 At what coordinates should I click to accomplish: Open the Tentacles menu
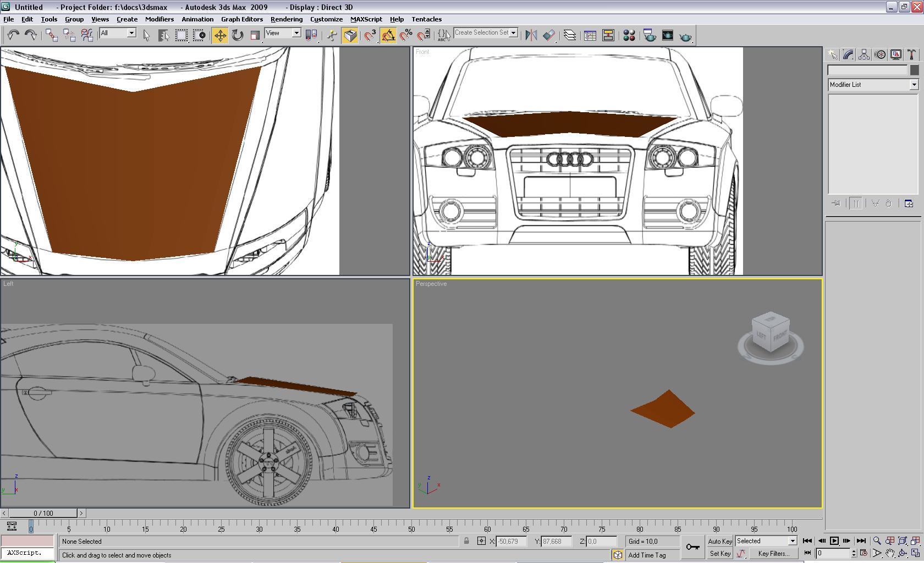pos(427,19)
